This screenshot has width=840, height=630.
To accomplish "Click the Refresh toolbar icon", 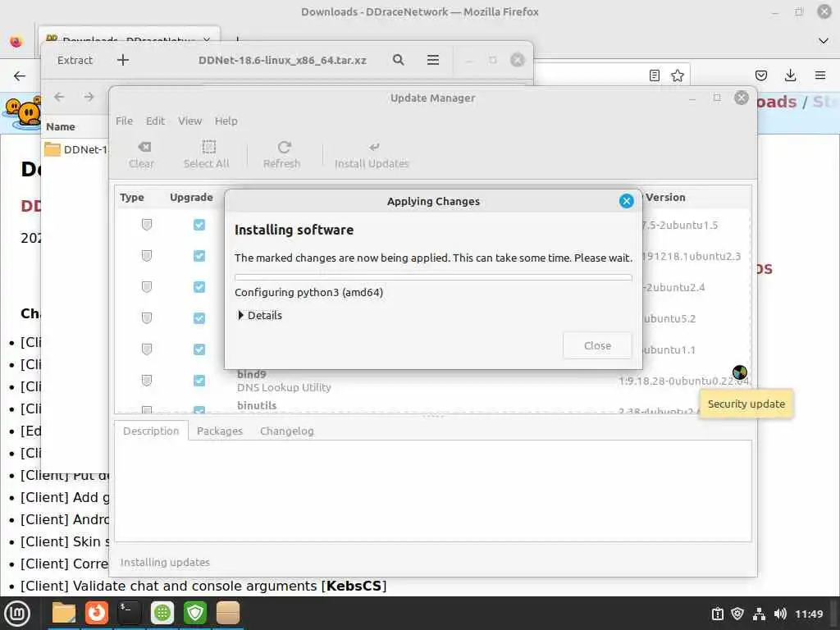I will (x=282, y=154).
